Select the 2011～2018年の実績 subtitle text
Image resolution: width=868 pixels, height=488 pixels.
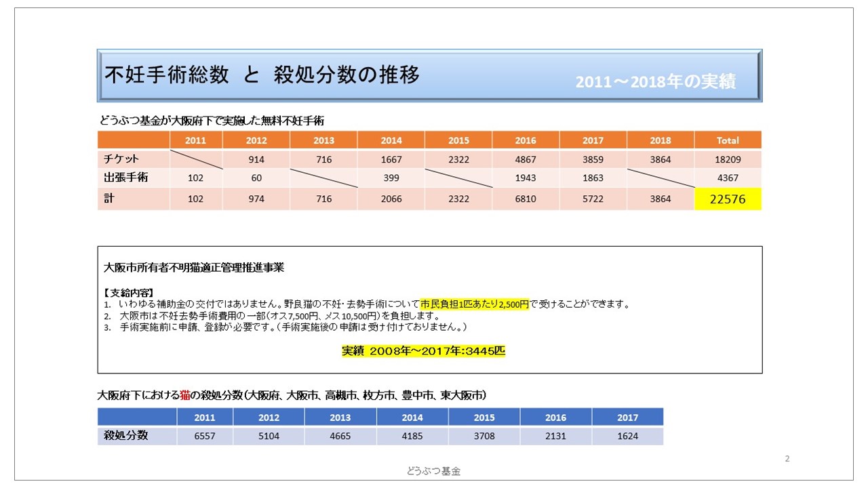tap(655, 81)
